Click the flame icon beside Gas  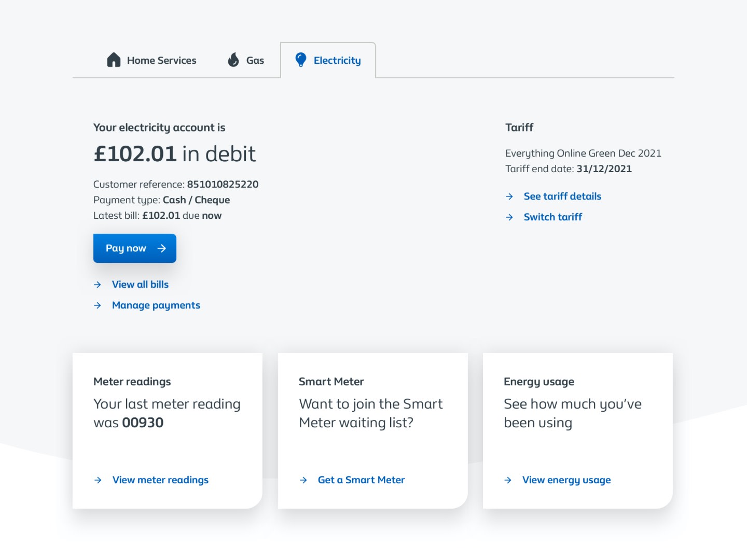233,60
